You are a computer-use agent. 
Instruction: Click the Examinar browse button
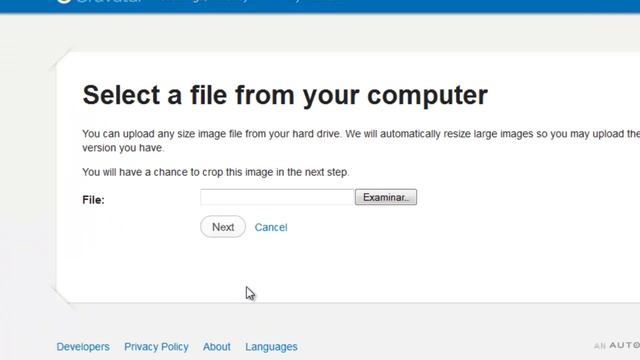386,197
